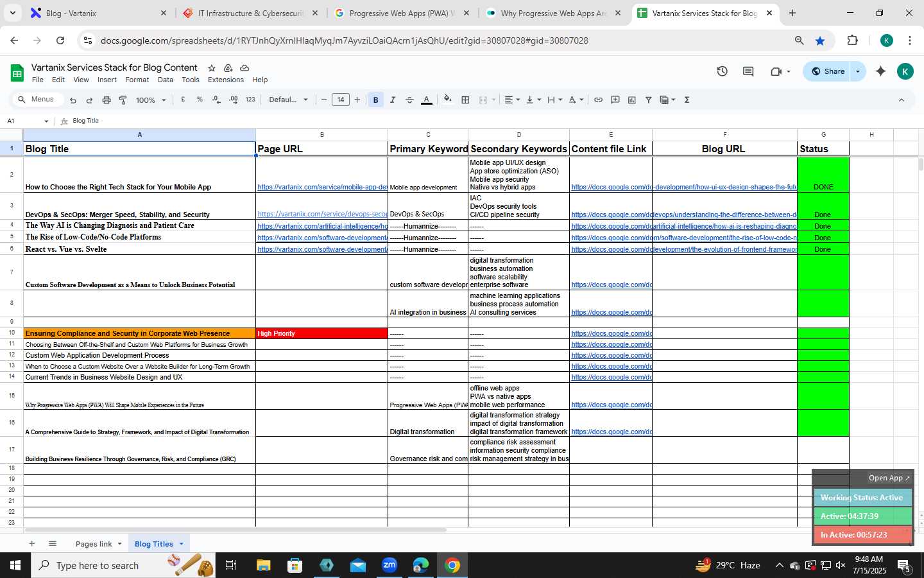Open the Gemini sparkle icon

[880, 71]
